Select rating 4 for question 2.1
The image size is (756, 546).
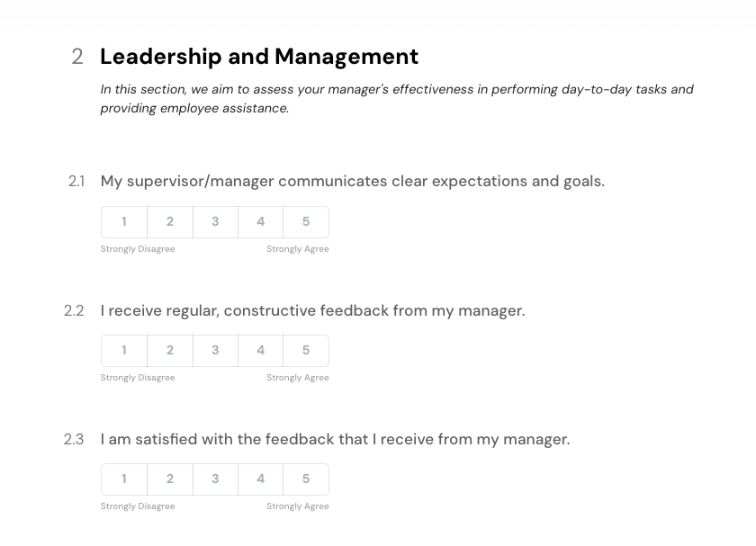260,221
